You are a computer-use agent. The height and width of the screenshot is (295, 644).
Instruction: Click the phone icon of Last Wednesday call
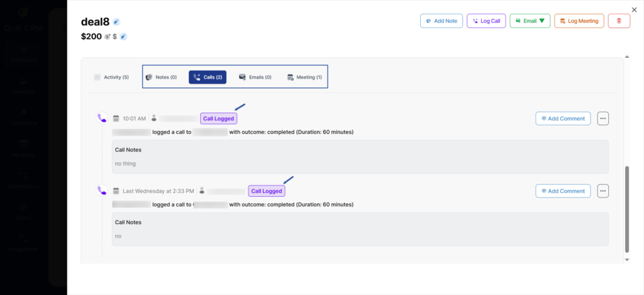pos(102,190)
